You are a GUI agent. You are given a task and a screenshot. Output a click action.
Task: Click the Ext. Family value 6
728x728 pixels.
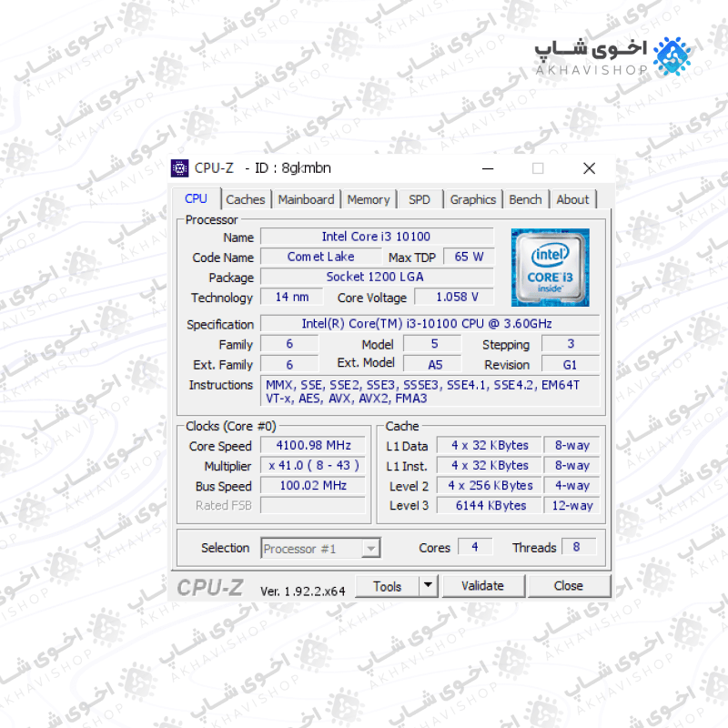tap(289, 364)
